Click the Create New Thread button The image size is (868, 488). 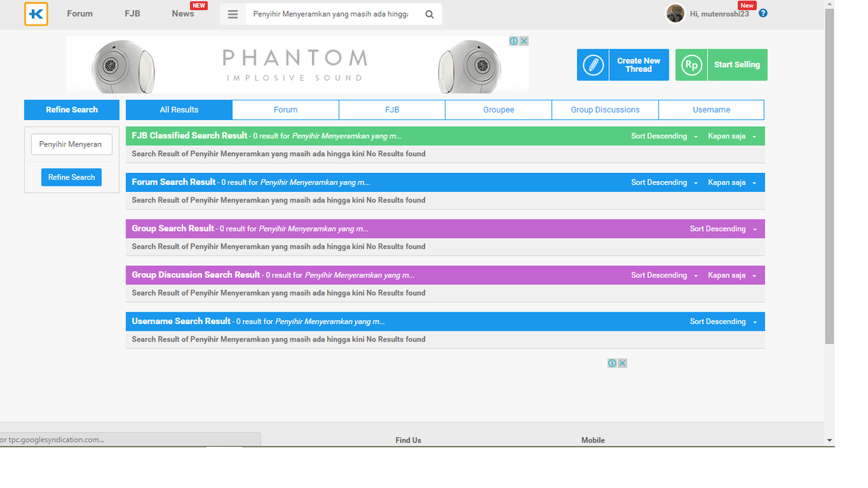[x=623, y=65]
